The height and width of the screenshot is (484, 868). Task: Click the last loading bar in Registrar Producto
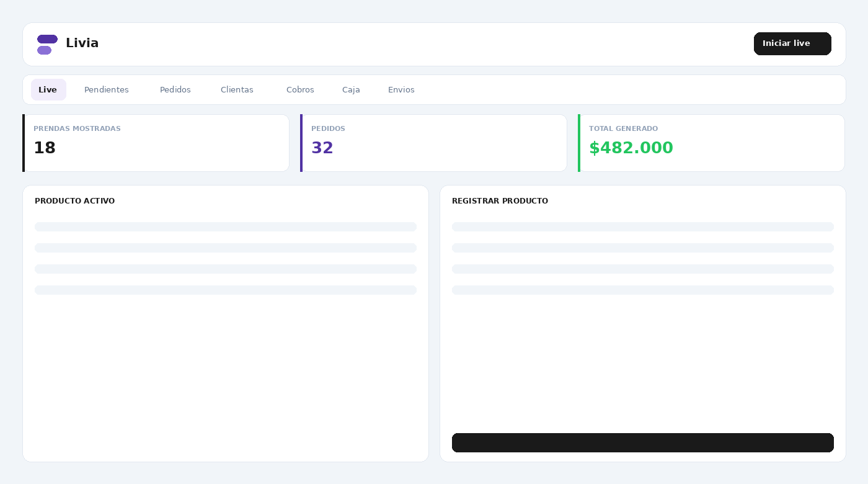tap(643, 290)
